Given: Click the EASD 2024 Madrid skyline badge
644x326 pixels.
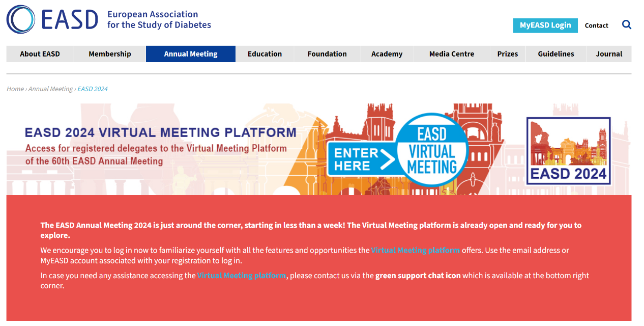Looking at the screenshot, I should (x=568, y=151).
